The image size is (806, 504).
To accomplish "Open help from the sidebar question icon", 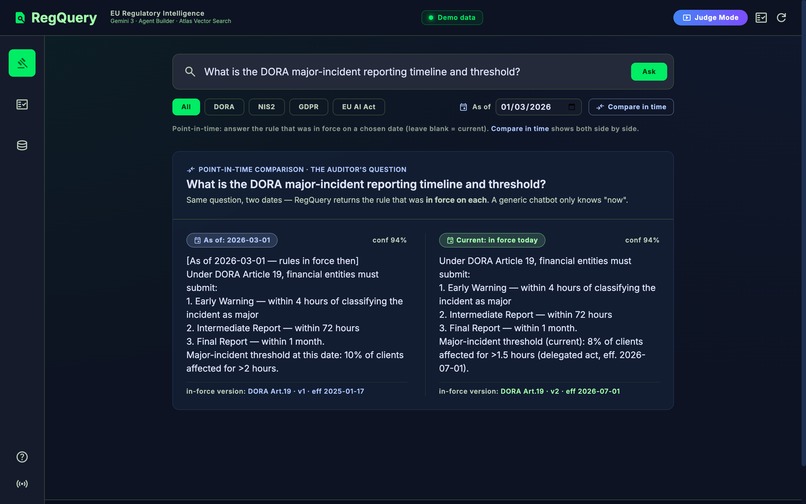I will [22, 457].
